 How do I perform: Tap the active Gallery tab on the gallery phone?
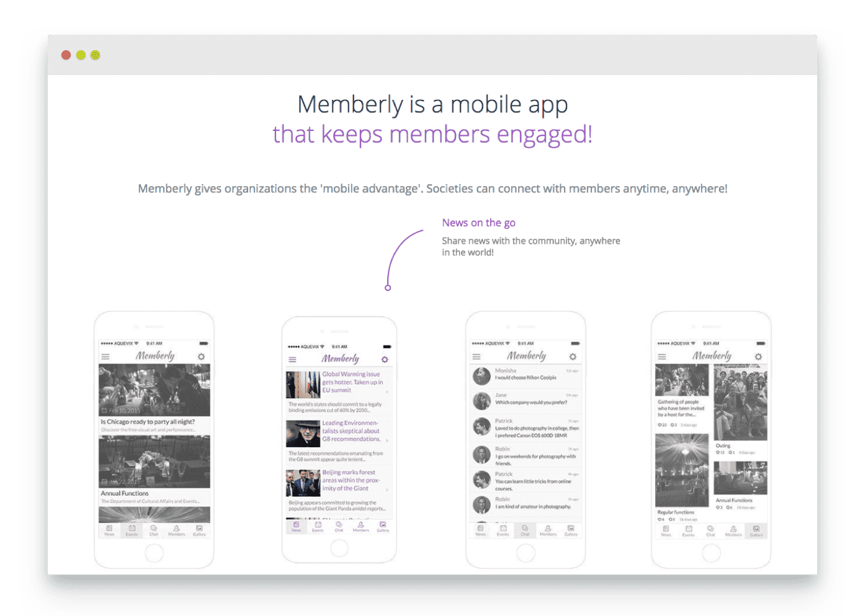(x=756, y=530)
